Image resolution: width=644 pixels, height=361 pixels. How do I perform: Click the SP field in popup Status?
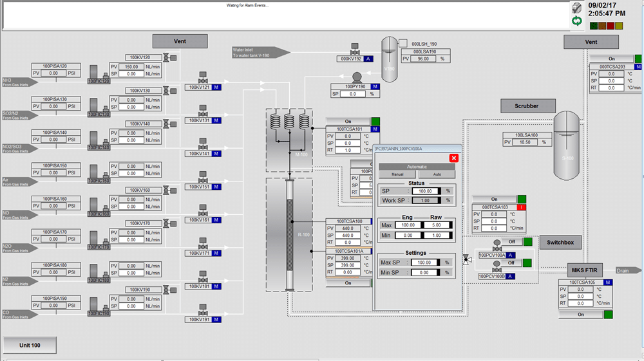(426, 191)
